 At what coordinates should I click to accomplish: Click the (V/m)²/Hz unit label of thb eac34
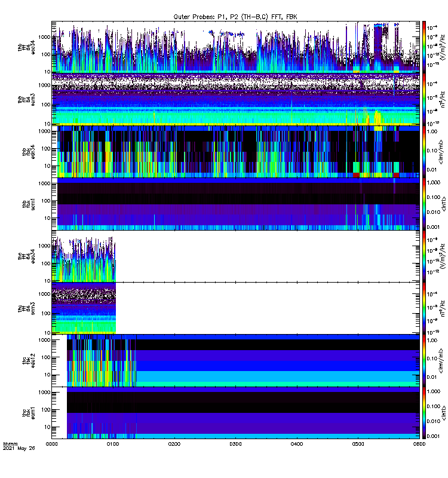point(443,47)
